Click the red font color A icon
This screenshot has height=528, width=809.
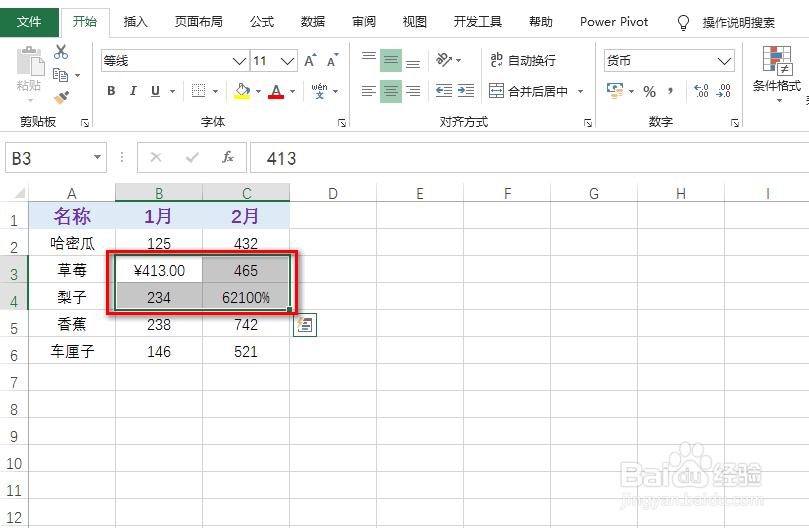tap(276, 91)
